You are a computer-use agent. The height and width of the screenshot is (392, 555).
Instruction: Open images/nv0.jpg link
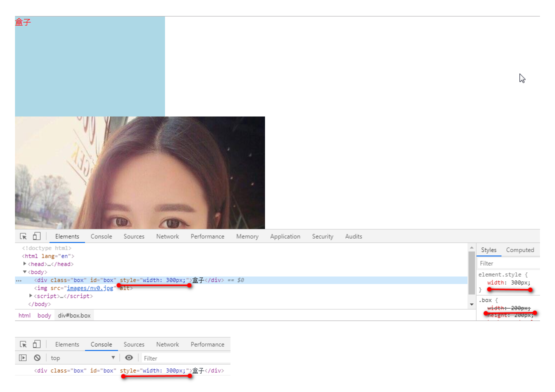coord(90,288)
